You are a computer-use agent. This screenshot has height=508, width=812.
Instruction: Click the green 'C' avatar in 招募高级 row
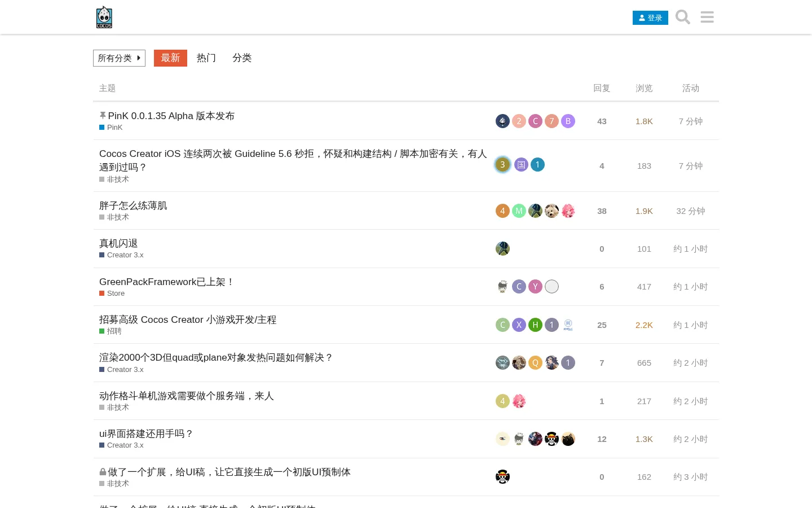pyautogui.click(x=502, y=325)
